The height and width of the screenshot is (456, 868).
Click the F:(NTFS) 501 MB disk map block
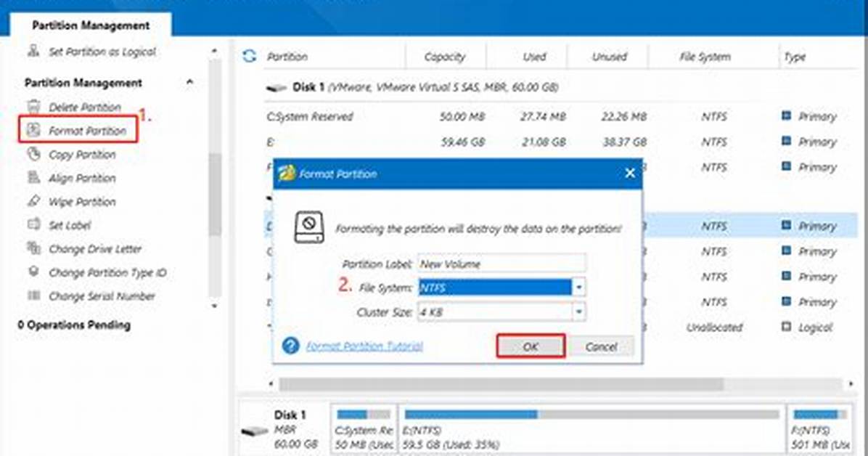pos(821,429)
